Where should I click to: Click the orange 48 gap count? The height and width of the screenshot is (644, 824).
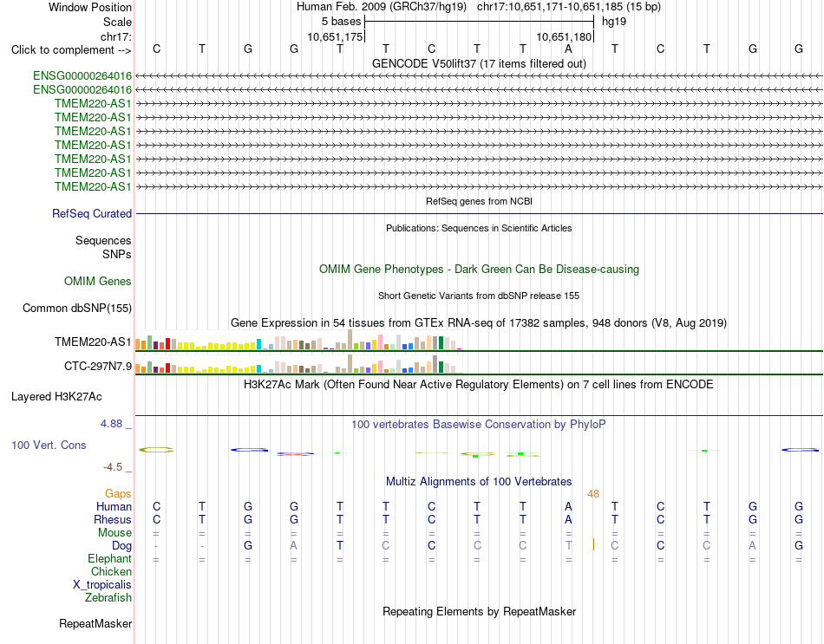point(593,494)
